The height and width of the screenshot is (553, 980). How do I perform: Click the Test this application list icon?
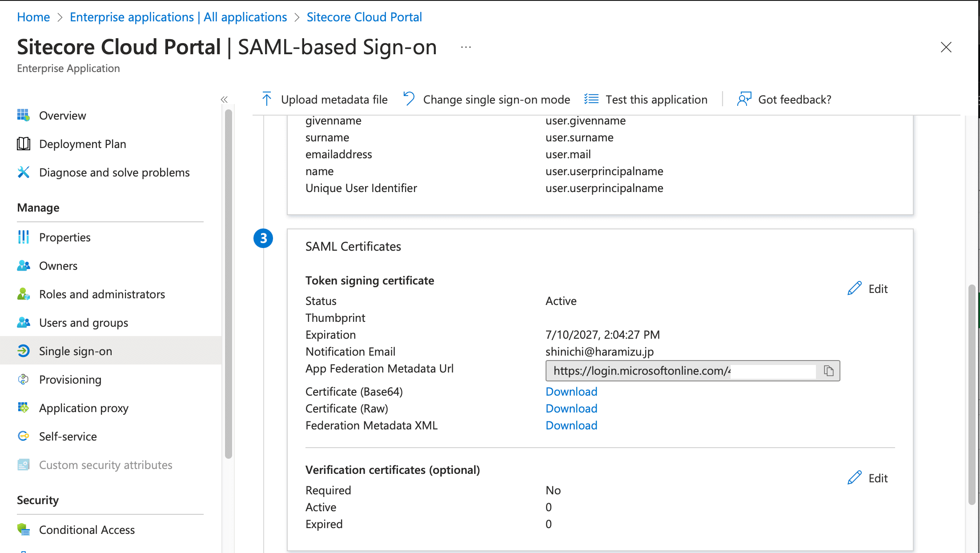(x=591, y=99)
